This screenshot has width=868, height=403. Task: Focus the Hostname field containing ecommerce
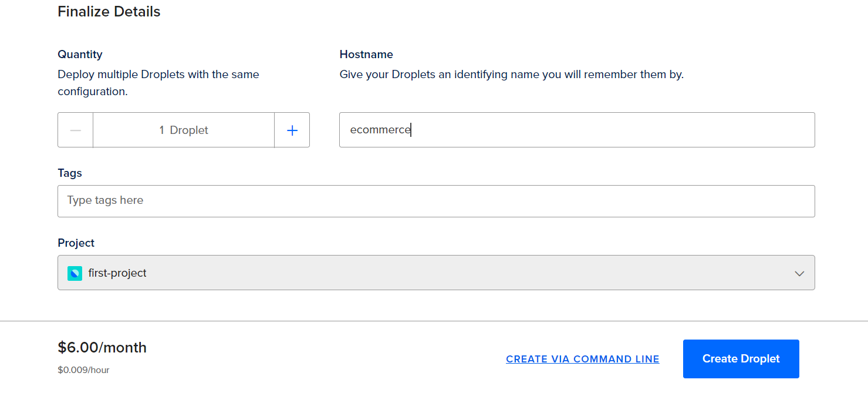[577, 130]
